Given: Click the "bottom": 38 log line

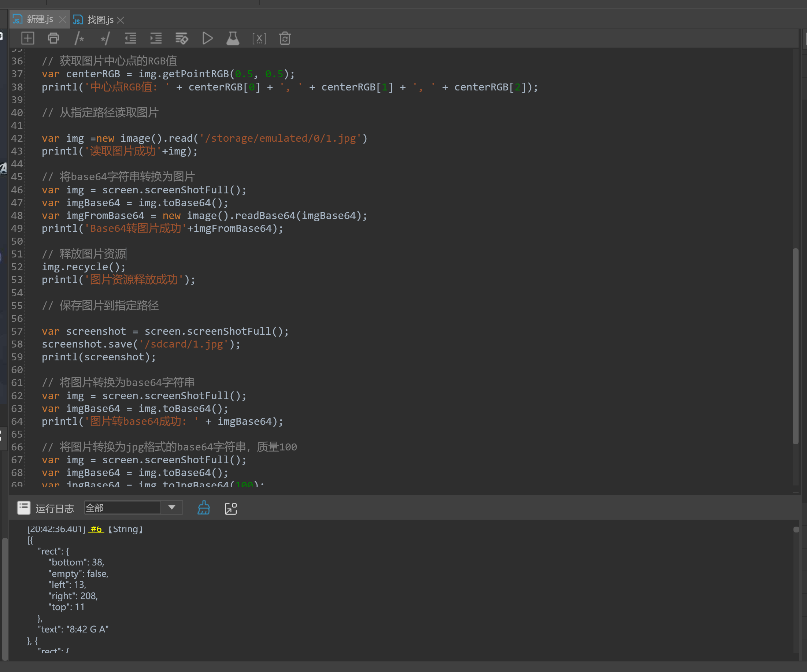Looking at the screenshot, I should pyautogui.click(x=76, y=563).
